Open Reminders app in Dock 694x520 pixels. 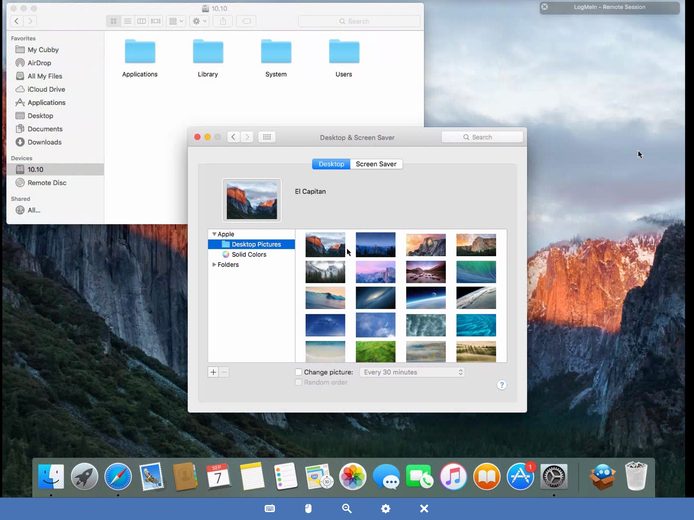[285, 477]
